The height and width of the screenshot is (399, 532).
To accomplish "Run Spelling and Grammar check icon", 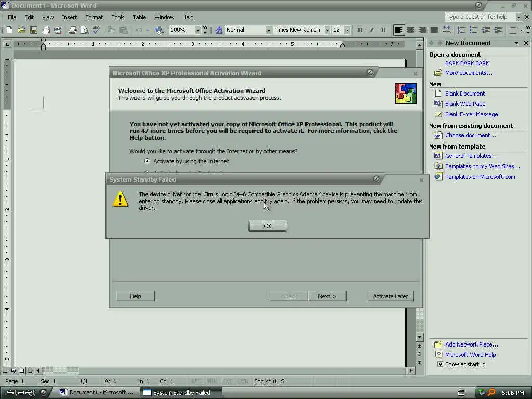I will pyautogui.click(x=96, y=30).
